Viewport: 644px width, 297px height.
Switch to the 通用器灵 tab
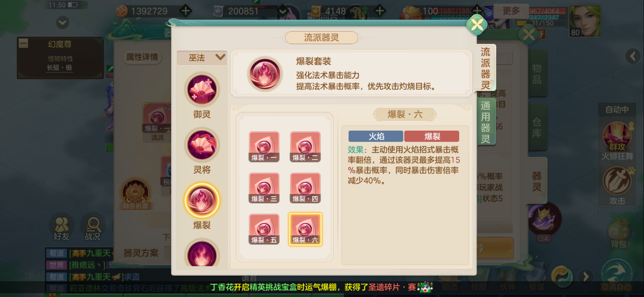coord(486,122)
